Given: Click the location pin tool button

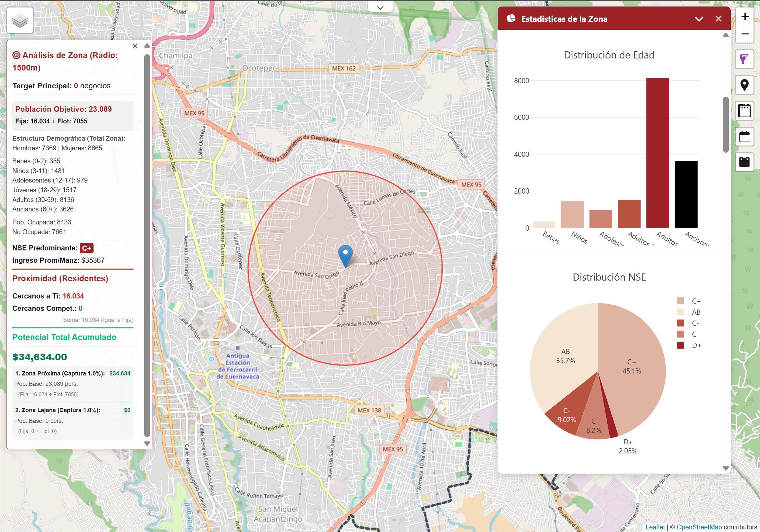Looking at the screenshot, I should coord(744,85).
